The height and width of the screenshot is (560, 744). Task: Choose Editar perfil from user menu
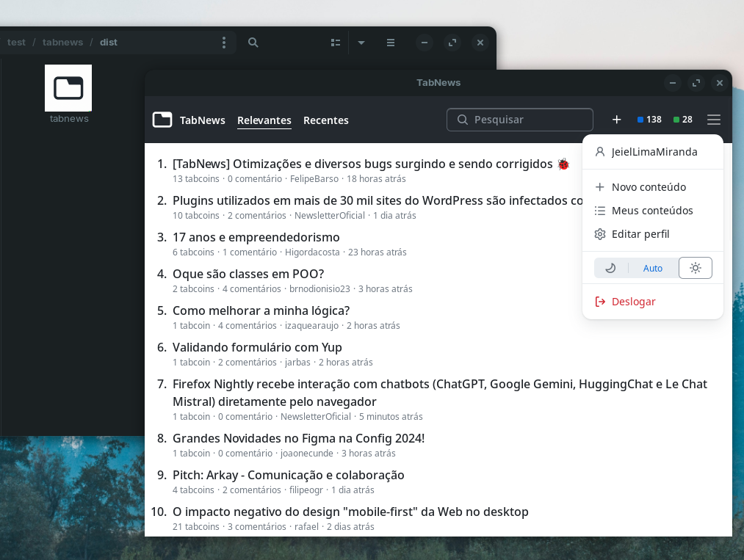(x=652, y=234)
